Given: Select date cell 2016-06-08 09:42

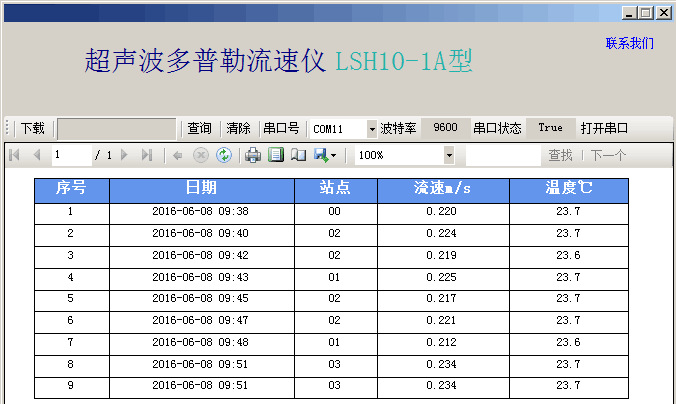Looking at the screenshot, I should pos(200,256).
